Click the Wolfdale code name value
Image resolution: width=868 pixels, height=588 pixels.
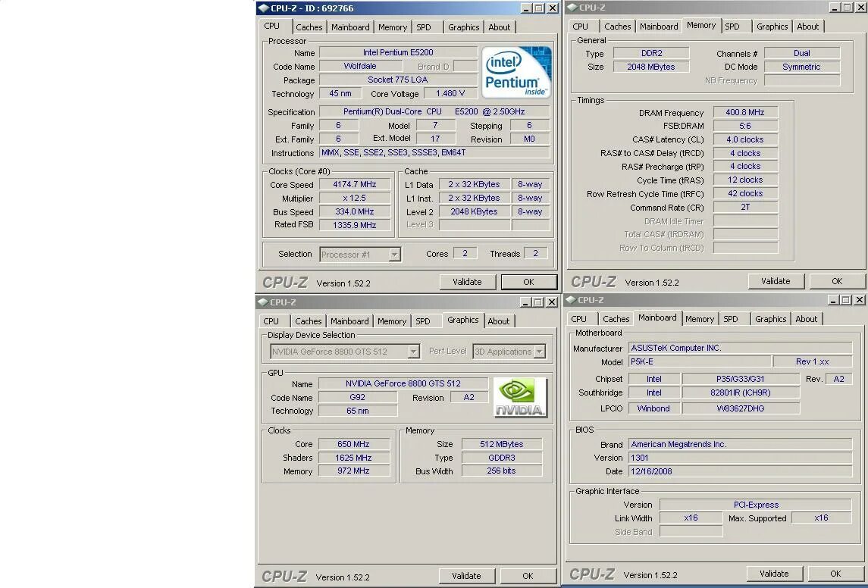click(360, 67)
